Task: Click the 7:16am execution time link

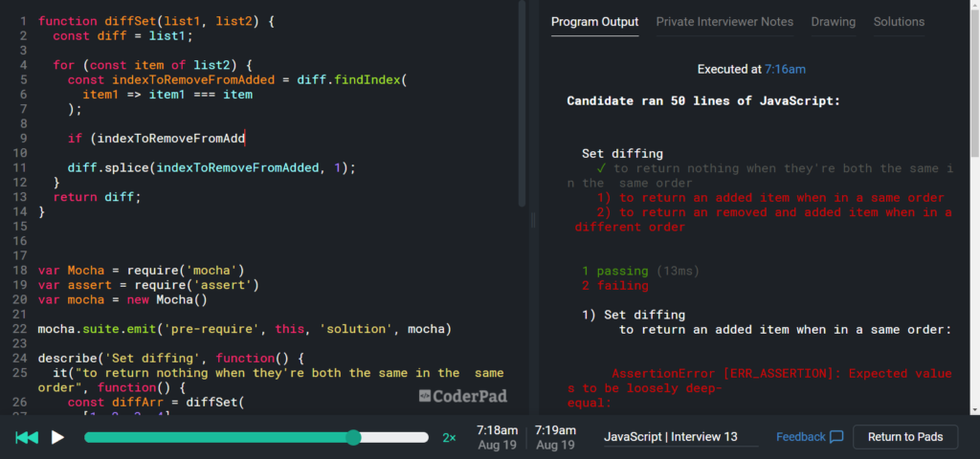Action: [x=785, y=69]
